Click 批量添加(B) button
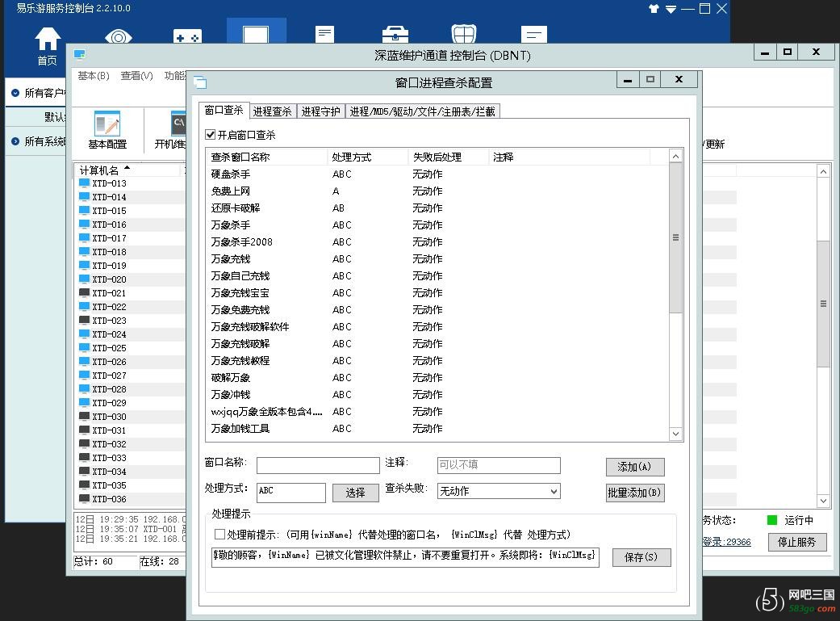Viewport: 840px width, 621px height. 635,493
